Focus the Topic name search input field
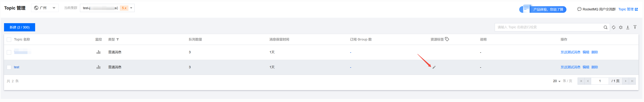644x102 pixels. point(549,27)
